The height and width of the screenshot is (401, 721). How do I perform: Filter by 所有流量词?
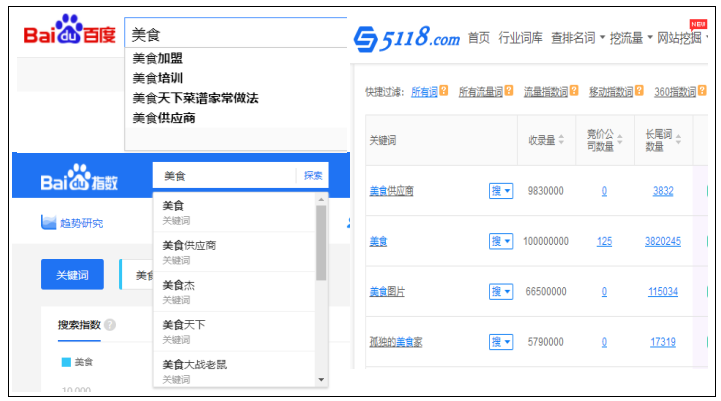pyautogui.click(x=481, y=92)
